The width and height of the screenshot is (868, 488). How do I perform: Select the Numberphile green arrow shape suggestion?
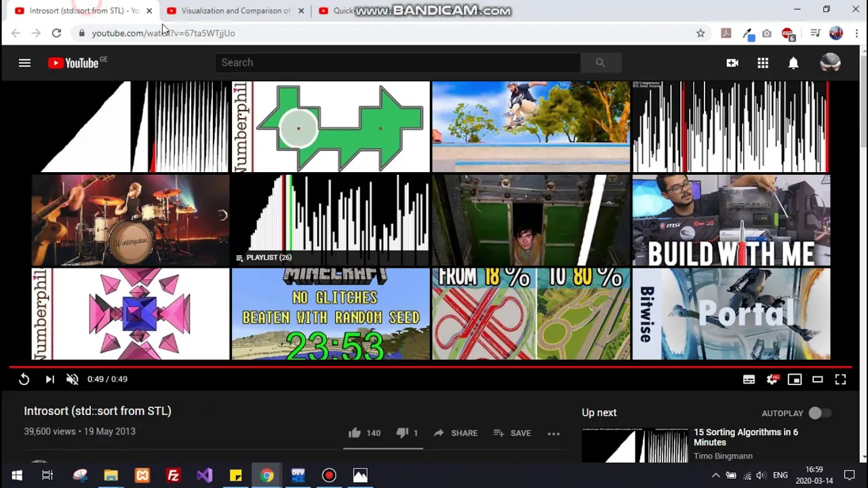coord(331,127)
